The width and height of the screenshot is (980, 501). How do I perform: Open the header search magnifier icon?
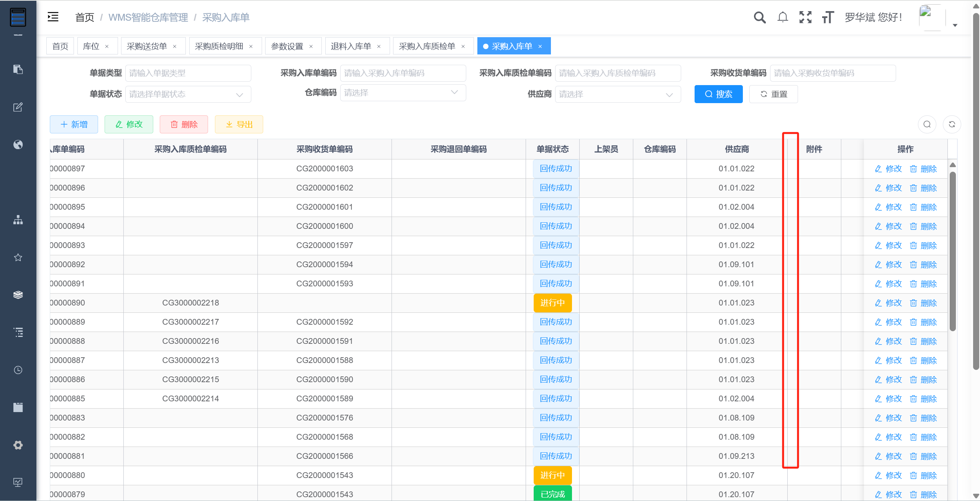coord(759,17)
